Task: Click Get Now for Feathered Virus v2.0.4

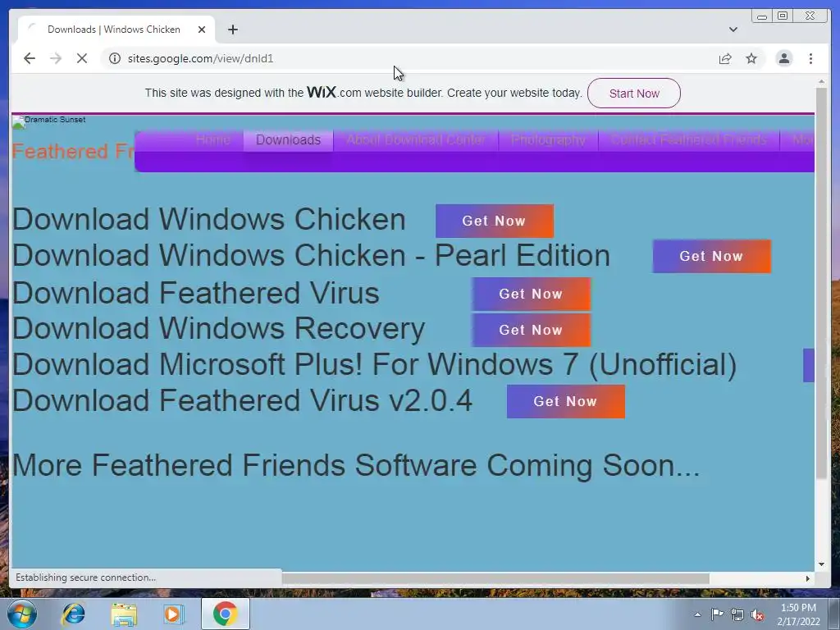Action: [x=566, y=401]
